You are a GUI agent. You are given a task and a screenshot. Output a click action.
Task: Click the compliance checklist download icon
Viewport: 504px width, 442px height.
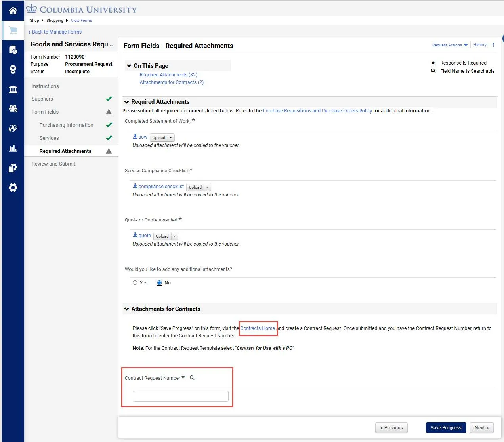pos(135,186)
